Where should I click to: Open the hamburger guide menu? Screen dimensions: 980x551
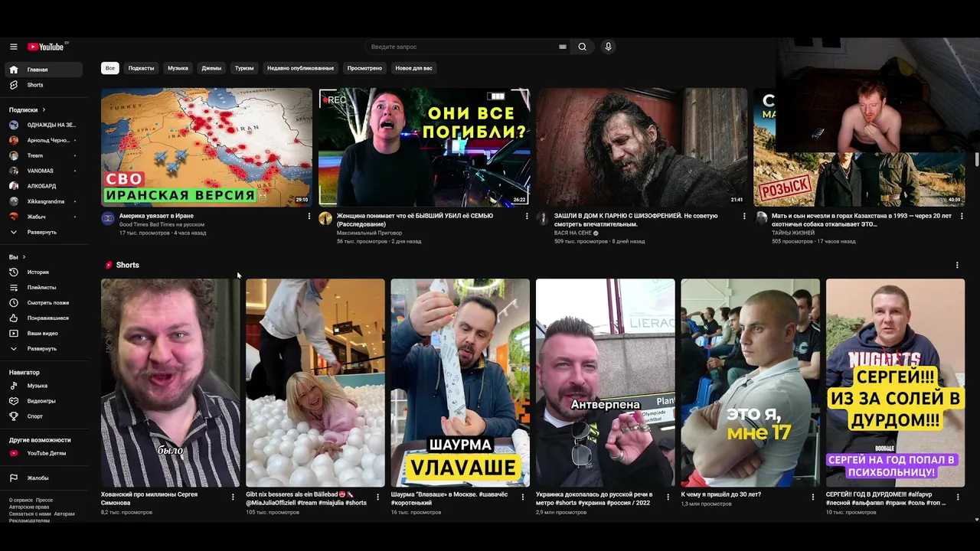[x=14, y=47]
